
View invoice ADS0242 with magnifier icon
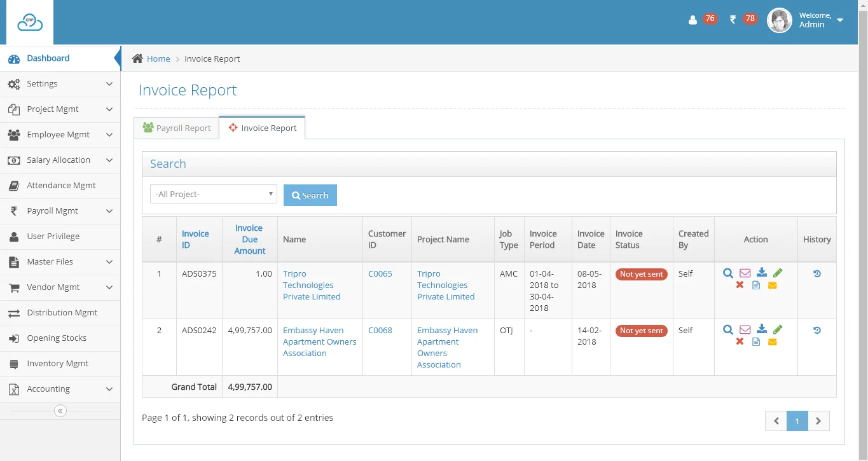click(728, 330)
